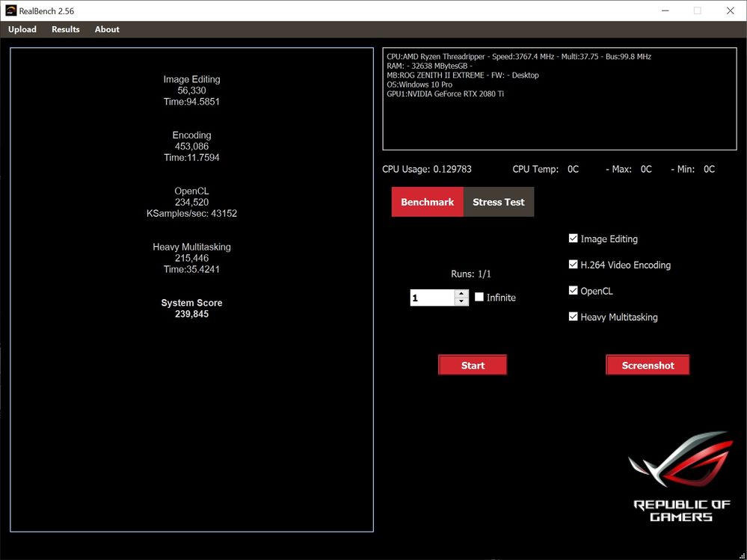Click the OpenCL score 234,520
The width and height of the screenshot is (747, 560).
point(191,203)
